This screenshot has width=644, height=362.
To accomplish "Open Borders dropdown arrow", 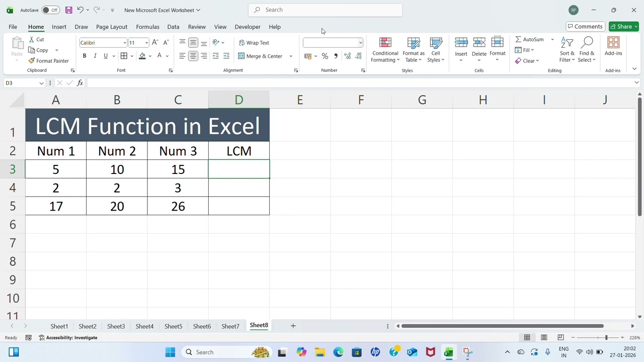I will coord(131,56).
